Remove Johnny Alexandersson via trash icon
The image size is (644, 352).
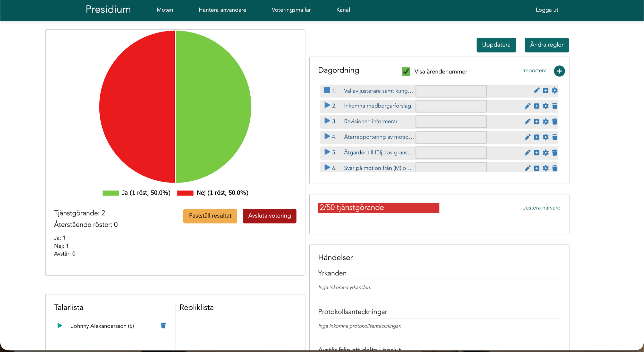[x=163, y=326]
